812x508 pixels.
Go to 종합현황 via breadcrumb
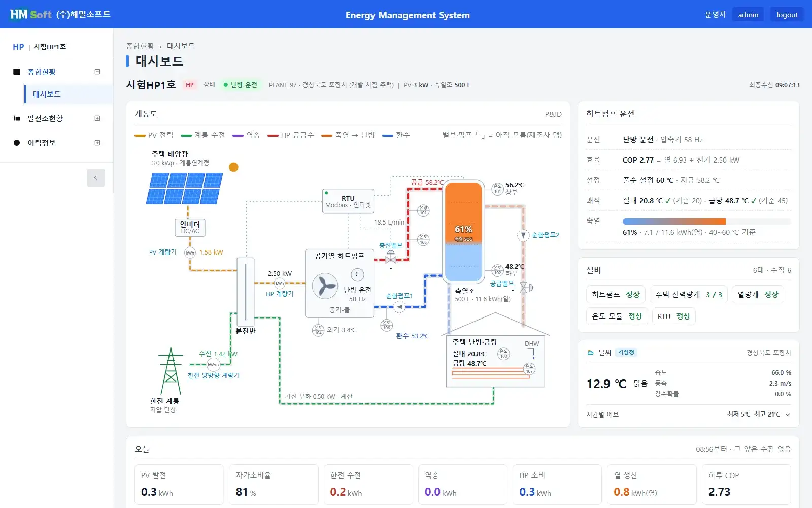click(x=140, y=46)
